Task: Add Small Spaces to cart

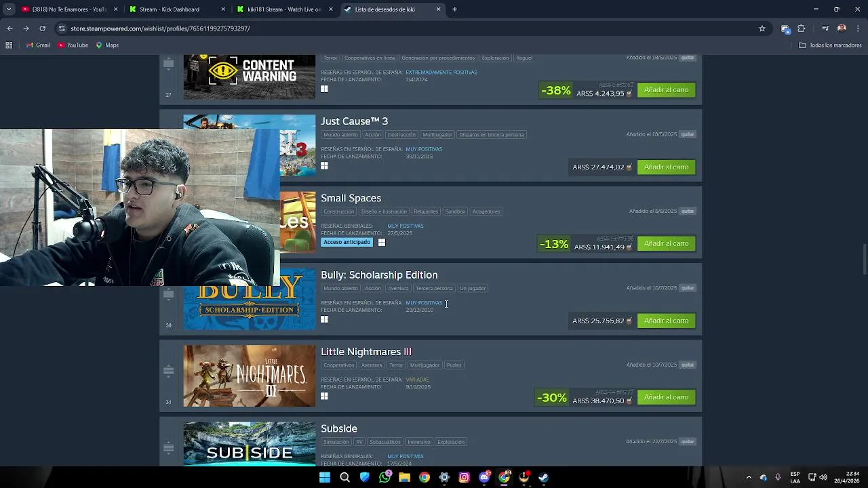Action: (x=666, y=243)
